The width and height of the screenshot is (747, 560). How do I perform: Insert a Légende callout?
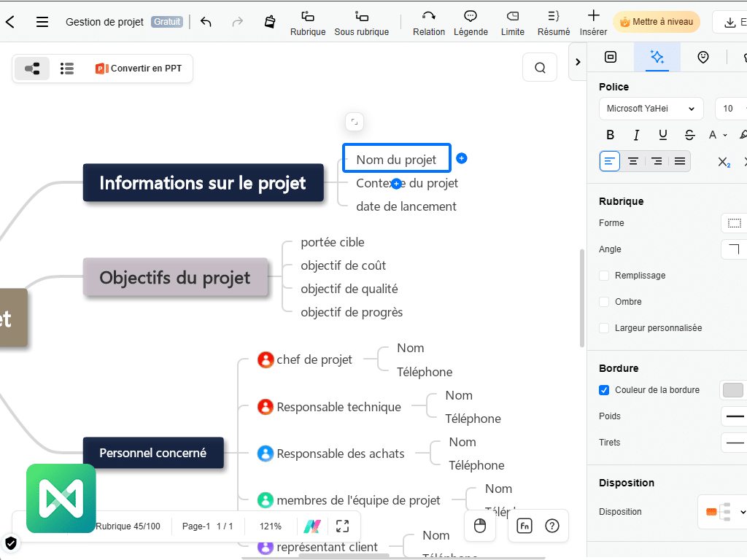471,16
